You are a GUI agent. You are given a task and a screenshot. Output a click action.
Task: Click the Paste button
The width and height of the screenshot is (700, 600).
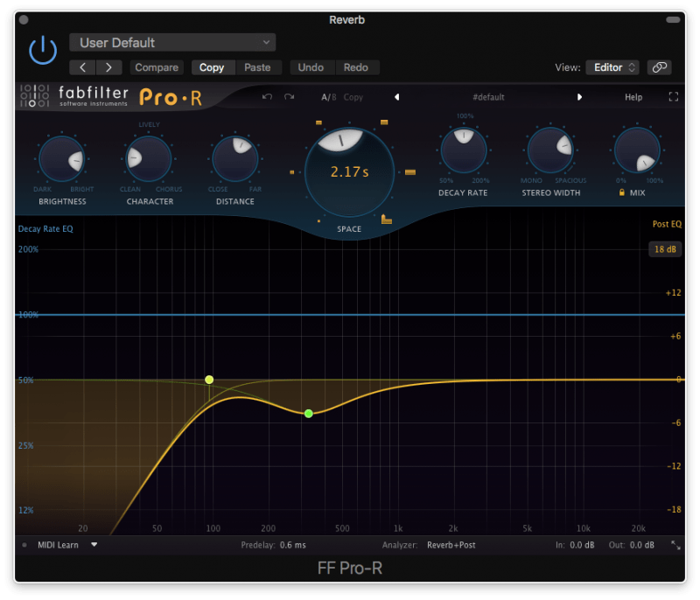click(257, 67)
